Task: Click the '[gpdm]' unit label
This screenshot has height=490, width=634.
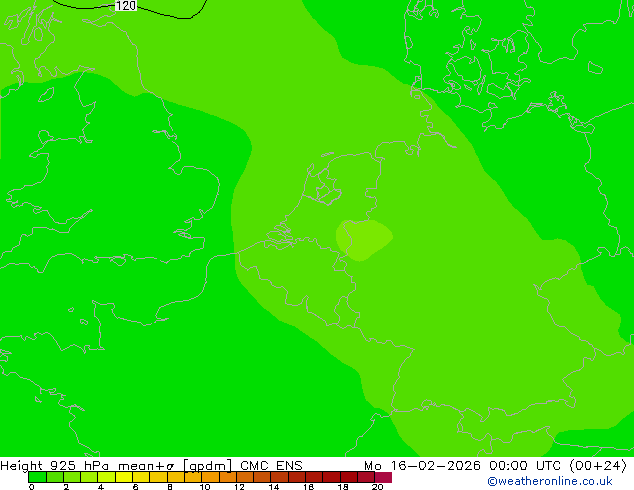Action: (x=208, y=466)
